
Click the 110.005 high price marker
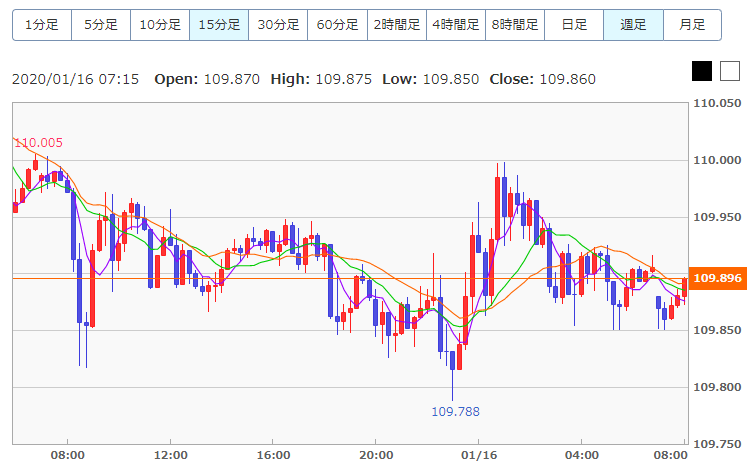tap(38, 142)
